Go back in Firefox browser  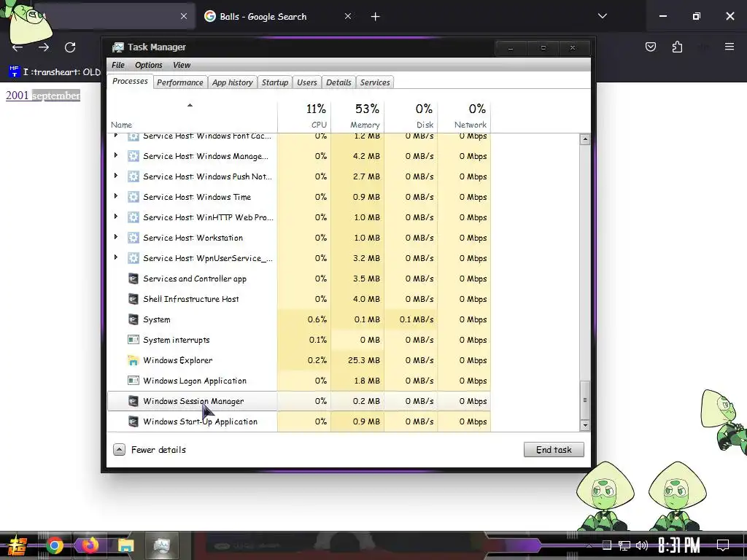pyautogui.click(x=18, y=47)
